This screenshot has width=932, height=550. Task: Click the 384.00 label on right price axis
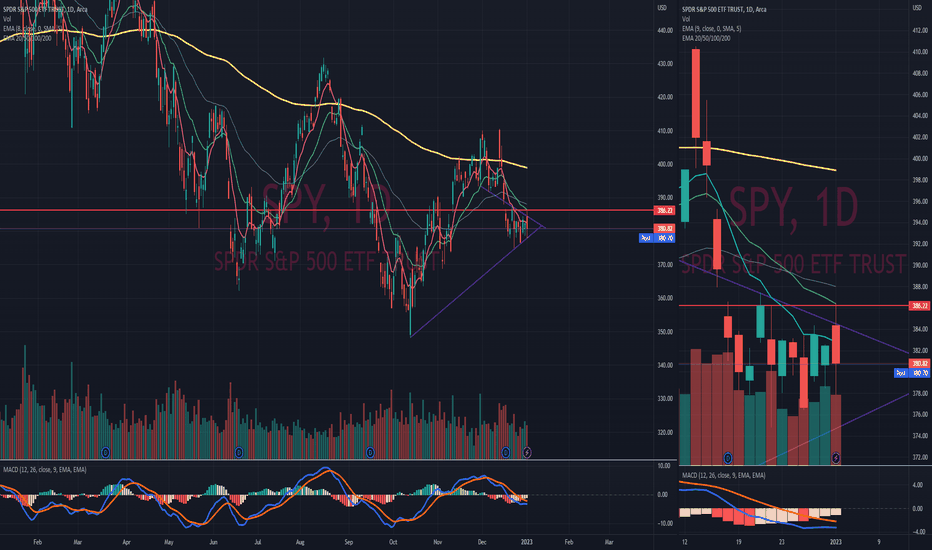[x=920, y=329]
